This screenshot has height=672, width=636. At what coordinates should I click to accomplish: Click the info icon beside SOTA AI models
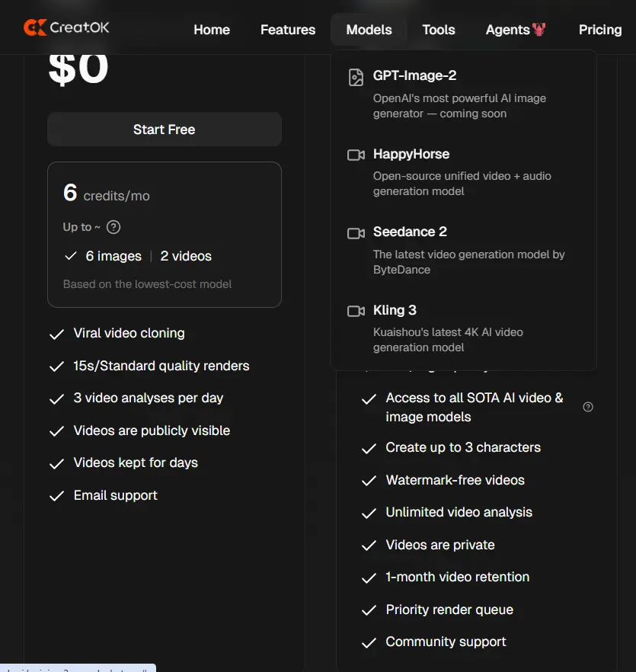588,407
